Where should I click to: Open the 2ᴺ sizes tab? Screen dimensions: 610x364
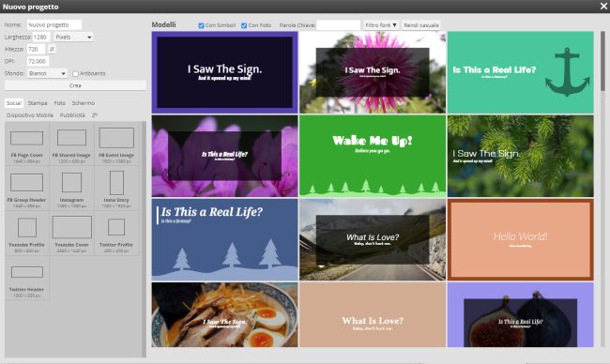(x=95, y=115)
